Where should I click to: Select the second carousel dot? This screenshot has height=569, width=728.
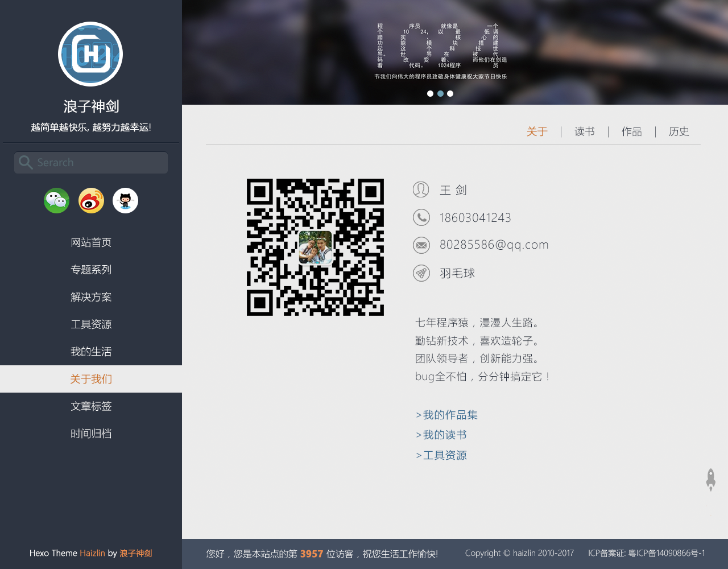pos(440,93)
